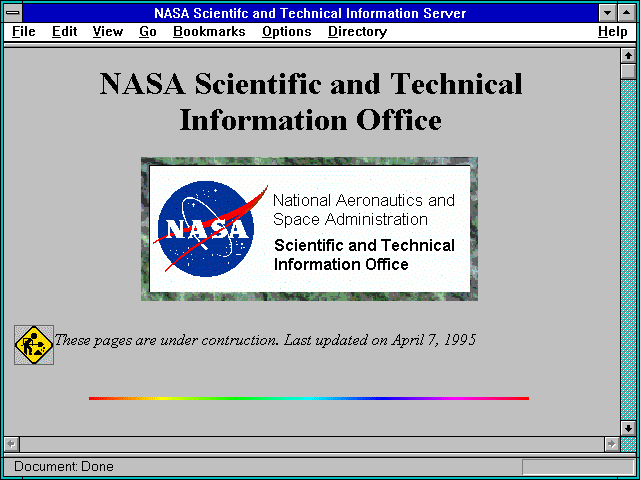Click the vertical scrollbar down arrow
Screen dimensions: 640x480
tap(628, 428)
